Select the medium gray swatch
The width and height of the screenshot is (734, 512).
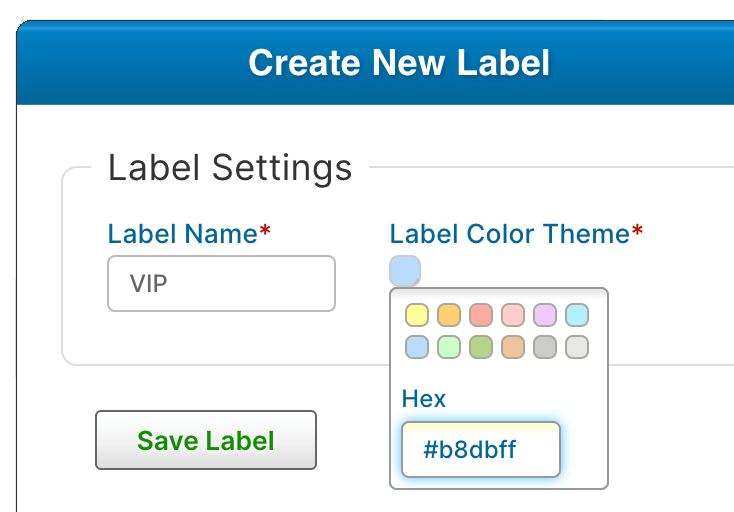coord(545,348)
